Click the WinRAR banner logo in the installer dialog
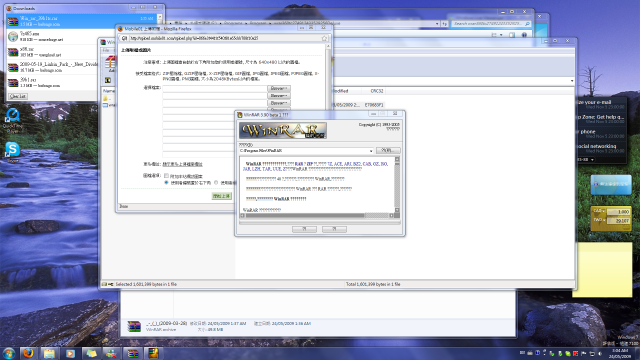Screen dimensions: 640x360 click(282, 130)
